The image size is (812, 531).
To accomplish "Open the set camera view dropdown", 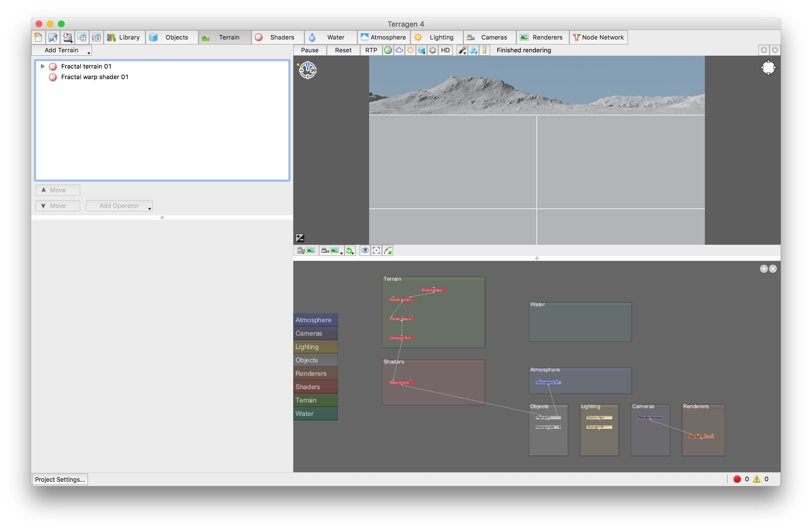I will pos(331,250).
